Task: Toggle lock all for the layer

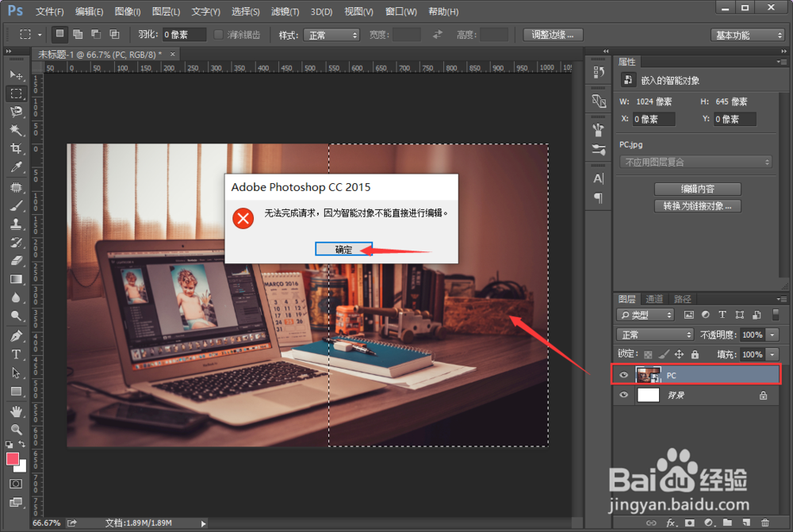Action: tap(695, 354)
